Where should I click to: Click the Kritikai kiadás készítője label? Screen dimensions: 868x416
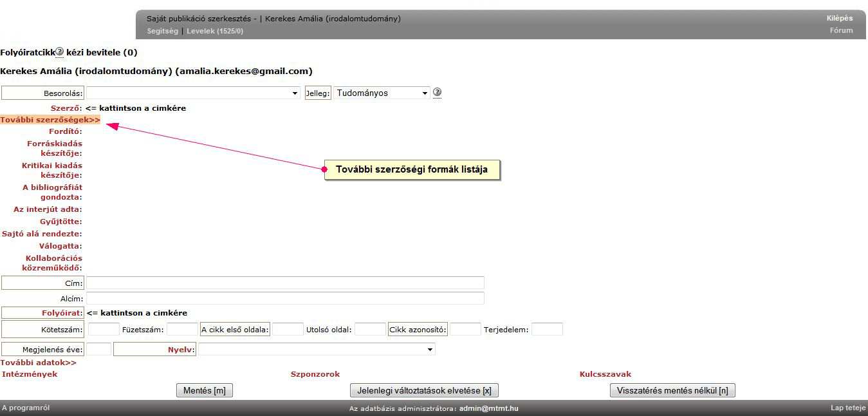pos(52,170)
